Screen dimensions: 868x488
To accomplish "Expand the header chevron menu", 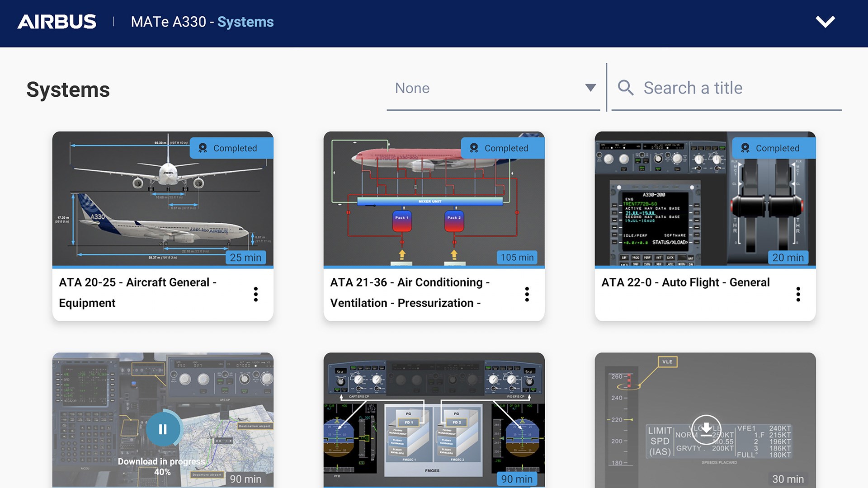I will [825, 22].
